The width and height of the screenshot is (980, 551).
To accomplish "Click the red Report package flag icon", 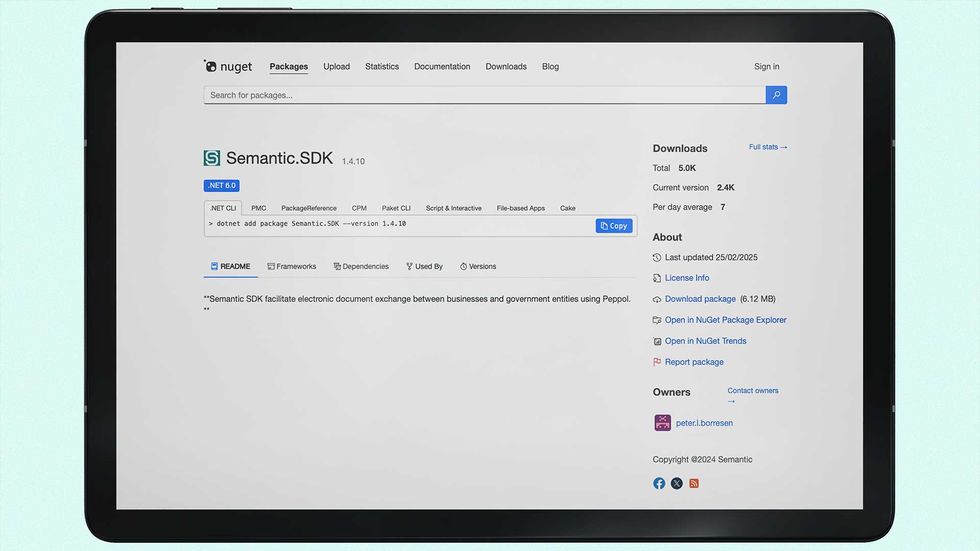I will [x=657, y=362].
